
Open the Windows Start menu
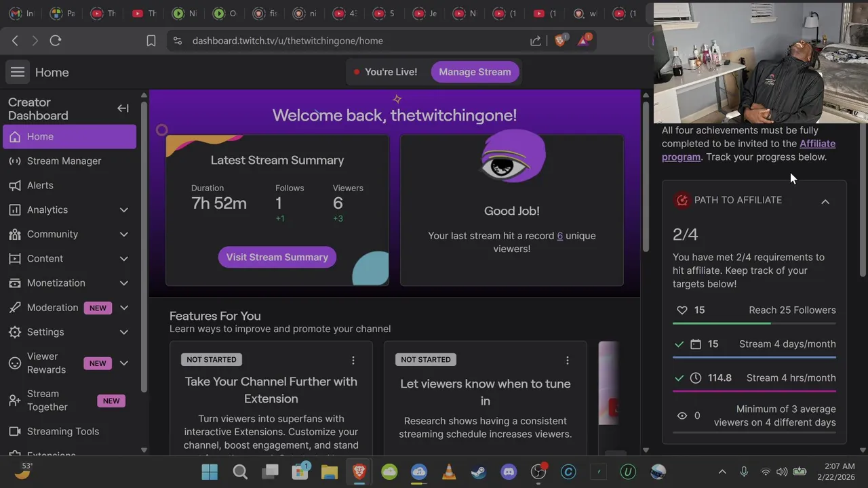coord(210,472)
